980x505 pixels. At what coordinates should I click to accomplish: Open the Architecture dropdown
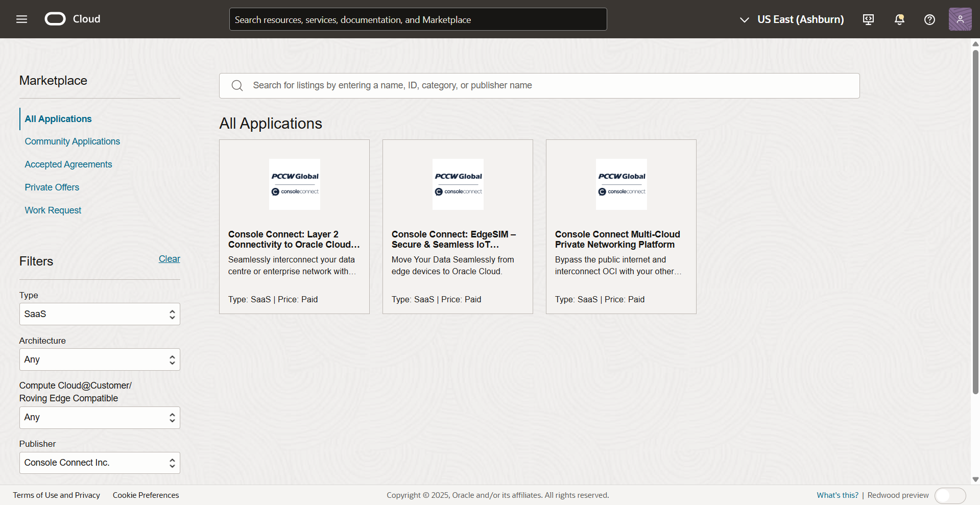100,359
